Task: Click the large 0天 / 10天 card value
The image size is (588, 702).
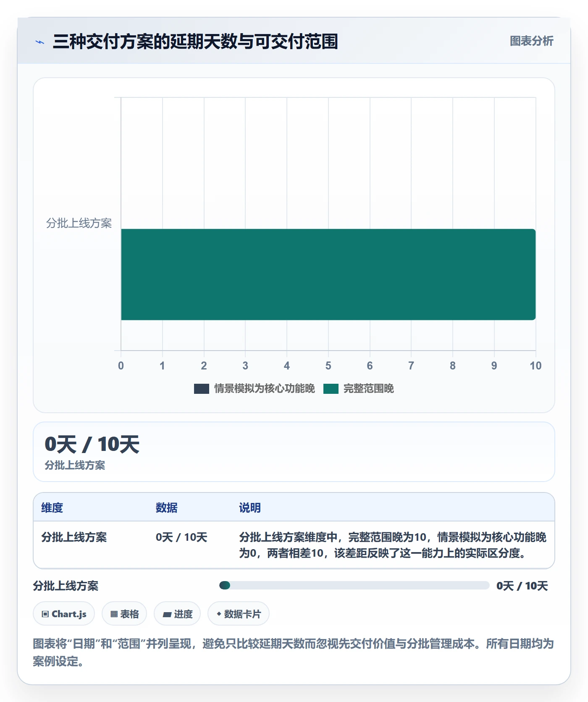Action: pos(92,444)
